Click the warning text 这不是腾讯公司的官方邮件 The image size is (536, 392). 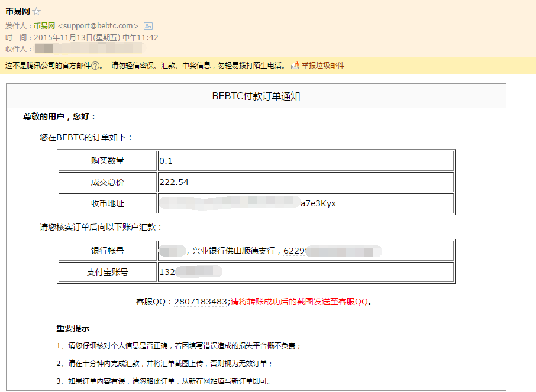[48, 66]
